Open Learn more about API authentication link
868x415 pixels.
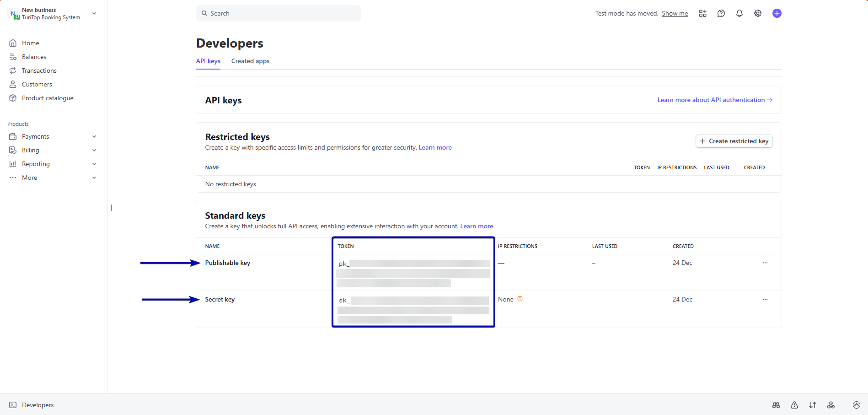pos(714,100)
